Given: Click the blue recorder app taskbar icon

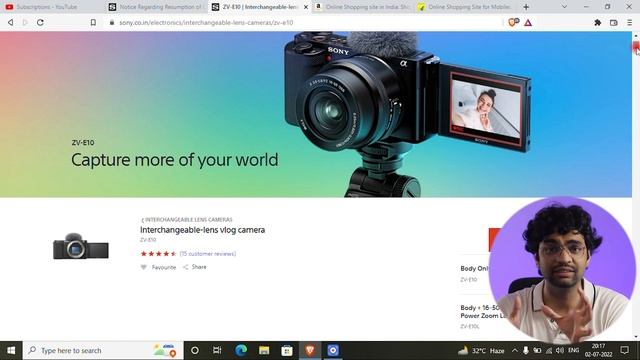Looking at the screenshot, I should coord(333,350).
